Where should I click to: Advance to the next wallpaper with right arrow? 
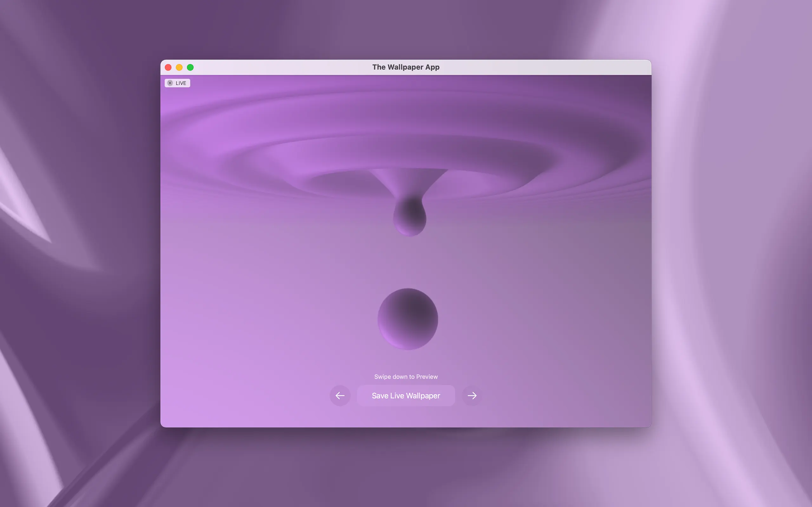(x=472, y=396)
